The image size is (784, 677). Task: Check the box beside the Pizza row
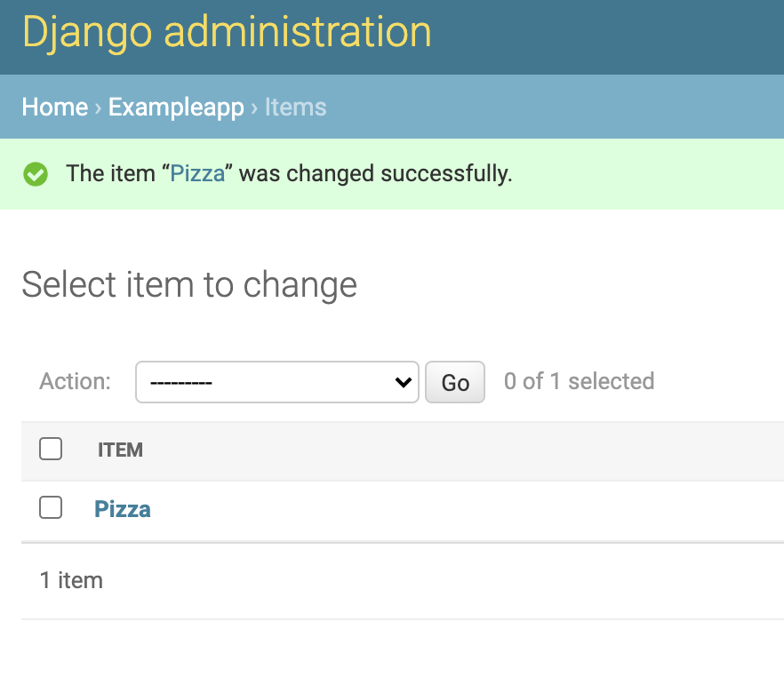tap(51, 508)
